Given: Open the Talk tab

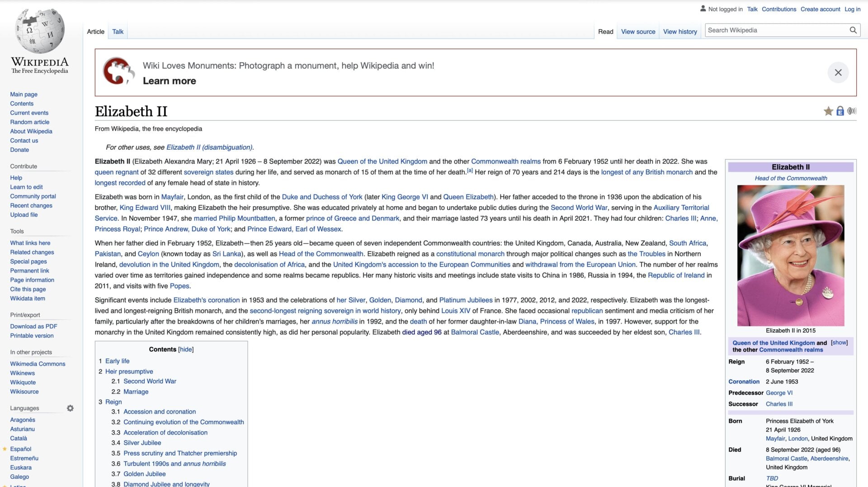Looking at the screenshot, I should 118,31.
